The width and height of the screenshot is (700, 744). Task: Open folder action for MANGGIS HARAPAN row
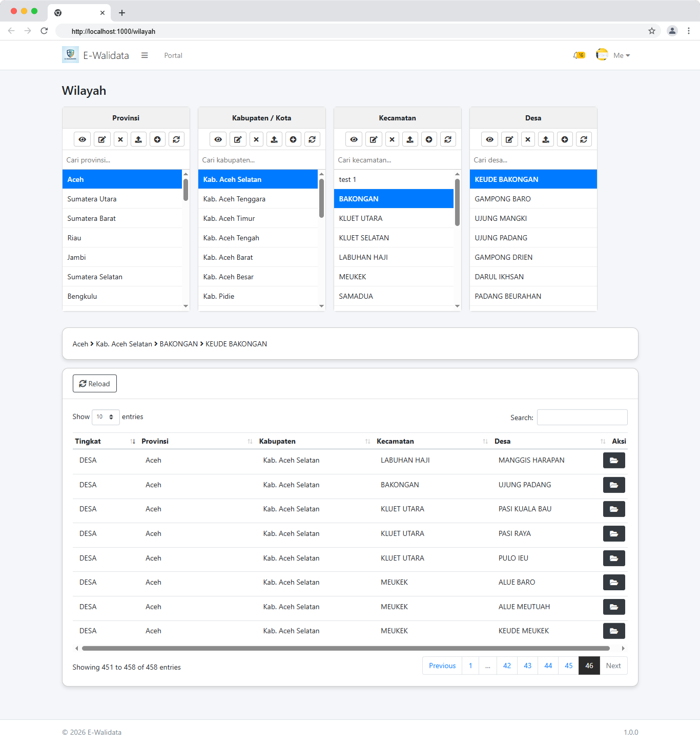click(613, 461)
